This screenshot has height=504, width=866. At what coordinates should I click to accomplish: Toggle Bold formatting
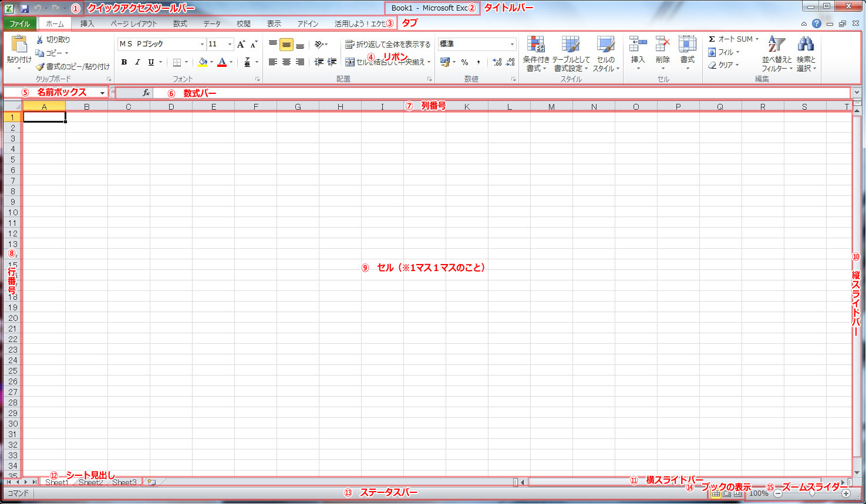(x=124, y=62)
